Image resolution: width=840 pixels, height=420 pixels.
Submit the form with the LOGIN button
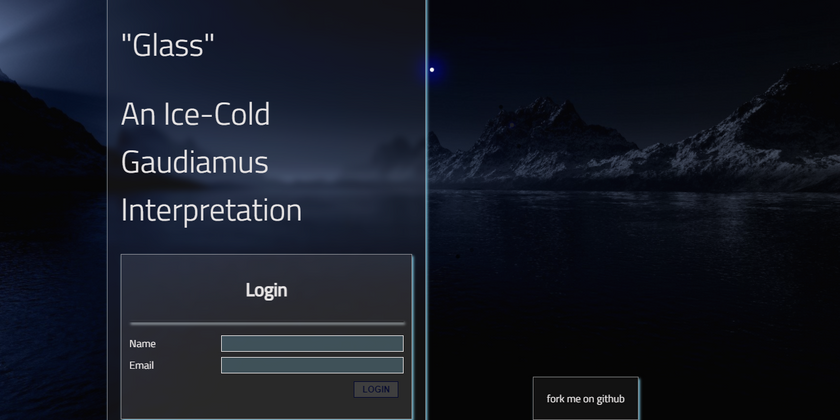coord(376,389)
